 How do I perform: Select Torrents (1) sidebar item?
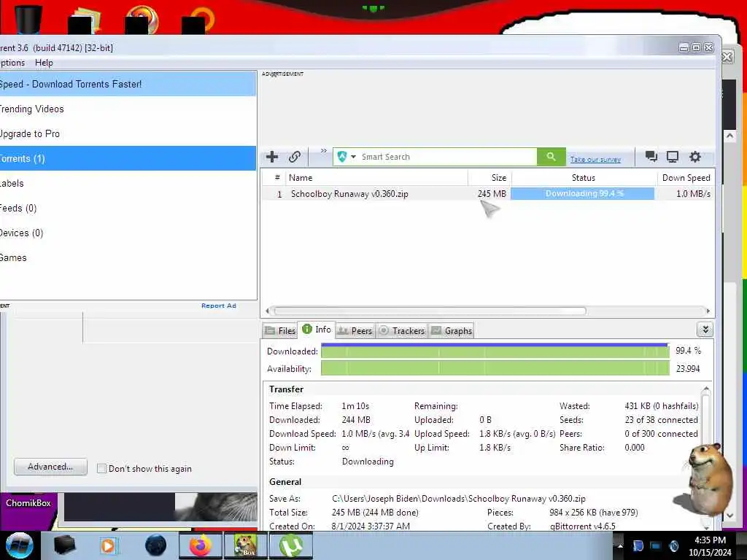(128, 158)
